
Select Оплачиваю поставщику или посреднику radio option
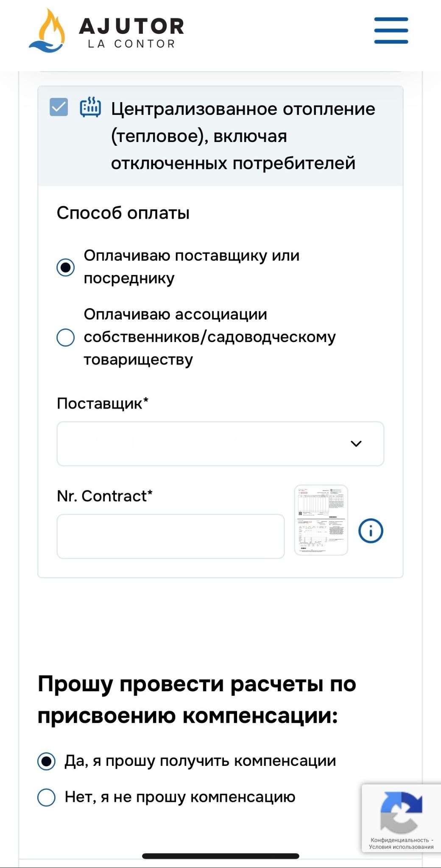(66, 267)
